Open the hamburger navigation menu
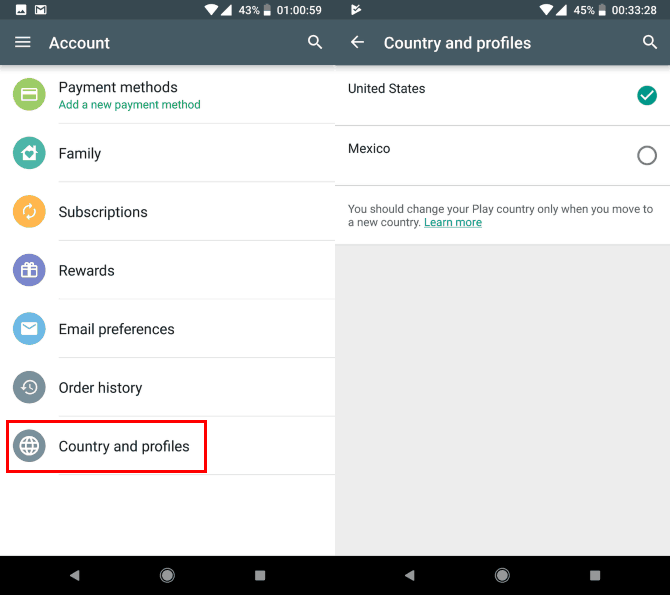The image size is (670, 595). tap(23, 42)
